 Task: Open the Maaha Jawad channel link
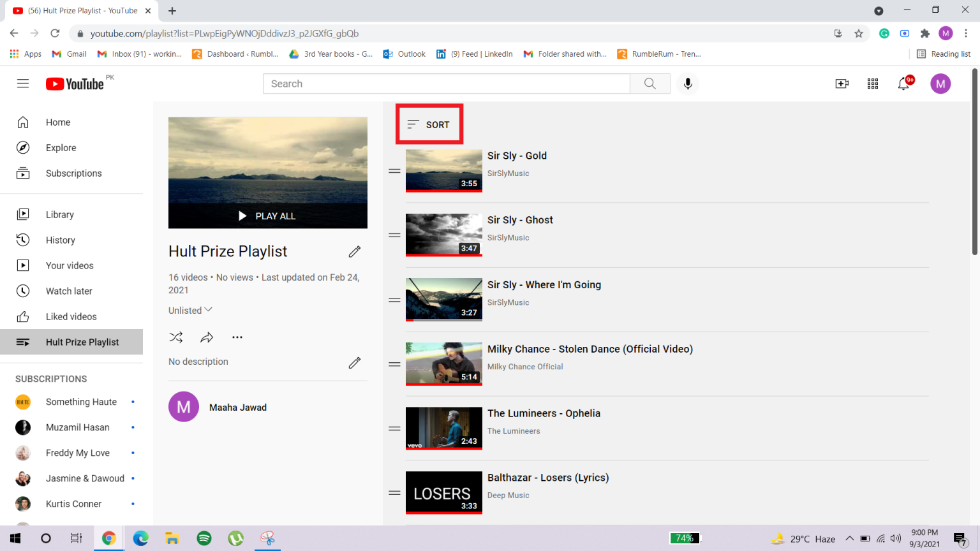coord(238,407)
